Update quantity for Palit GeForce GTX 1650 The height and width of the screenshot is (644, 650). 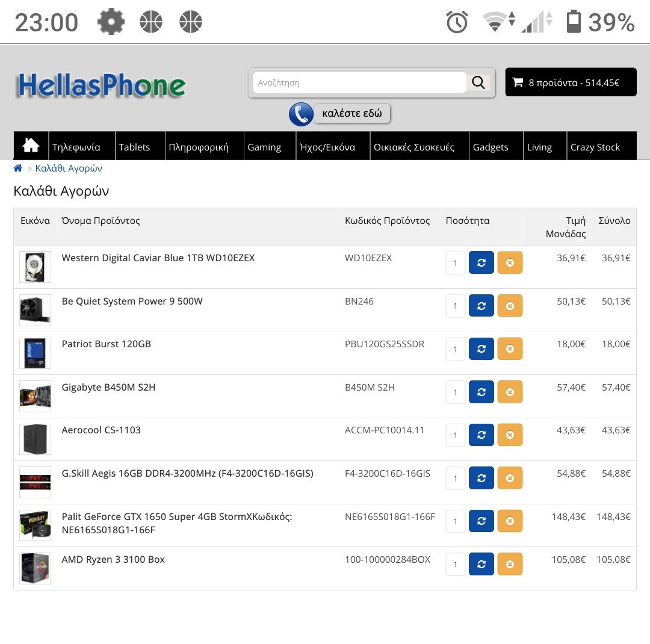[481, 521]
